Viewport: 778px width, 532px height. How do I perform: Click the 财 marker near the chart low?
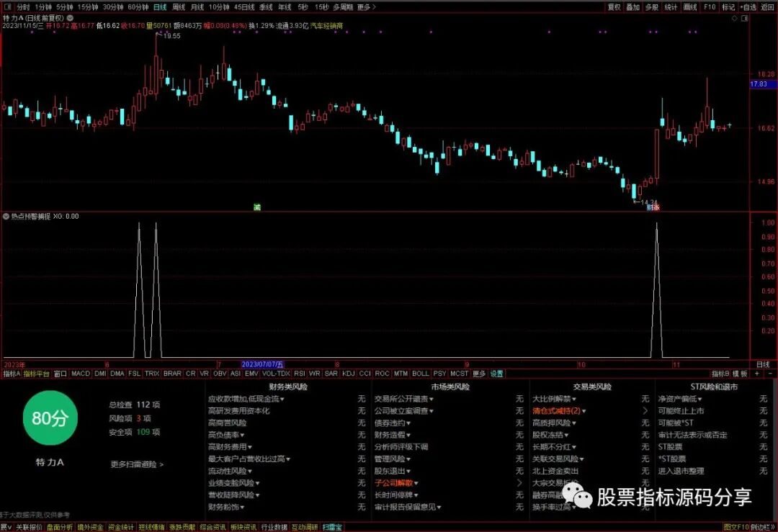pos(650,207)
